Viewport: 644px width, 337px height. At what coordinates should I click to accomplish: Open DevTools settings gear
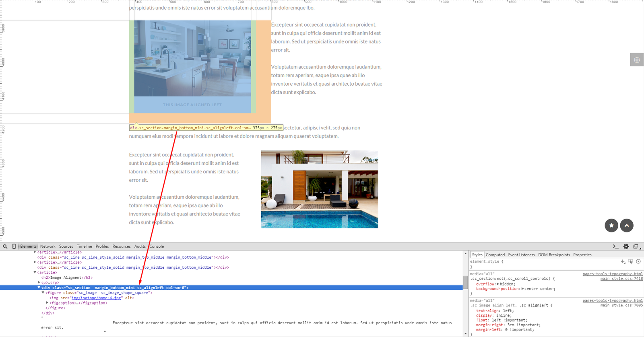pos(626,247)
